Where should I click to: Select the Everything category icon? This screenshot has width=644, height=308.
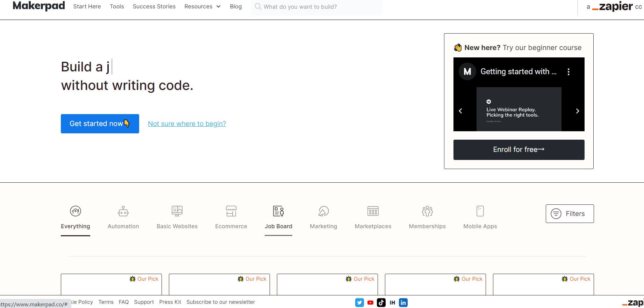pos(76,211)
